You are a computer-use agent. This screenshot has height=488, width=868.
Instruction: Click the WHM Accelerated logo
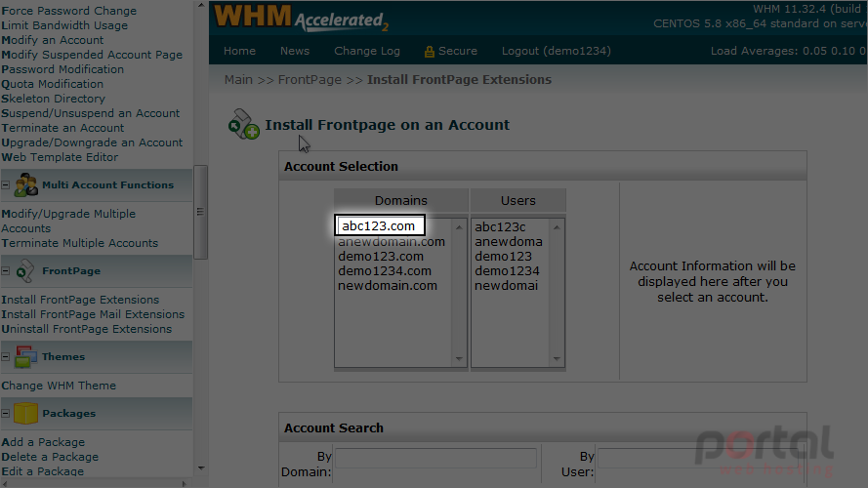[x=301, y=18]
